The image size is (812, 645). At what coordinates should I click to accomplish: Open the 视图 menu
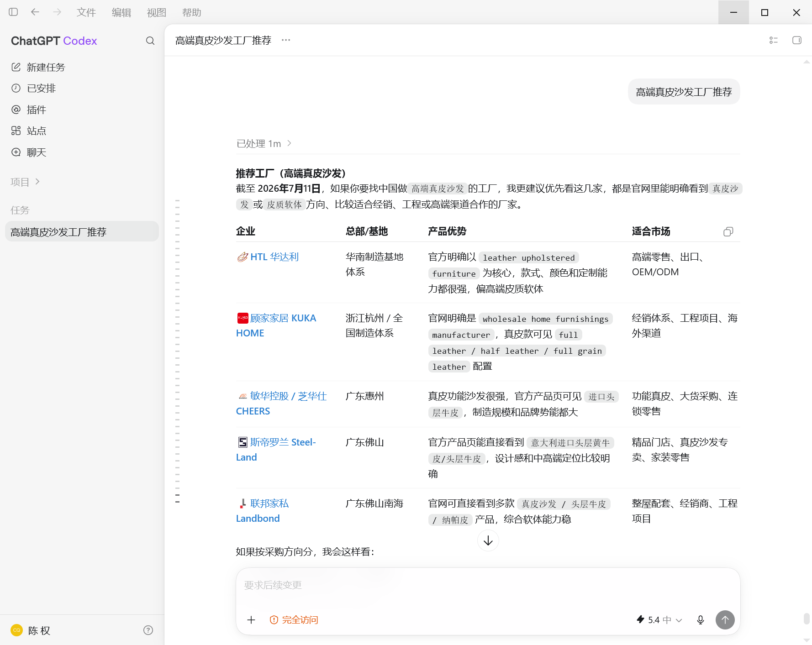[157, 12]
